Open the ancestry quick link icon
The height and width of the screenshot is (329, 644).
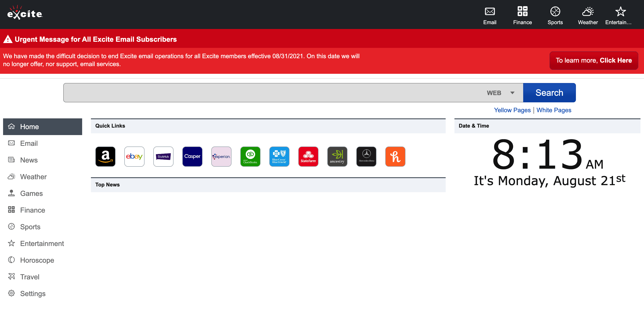click(x=337, y=157)
